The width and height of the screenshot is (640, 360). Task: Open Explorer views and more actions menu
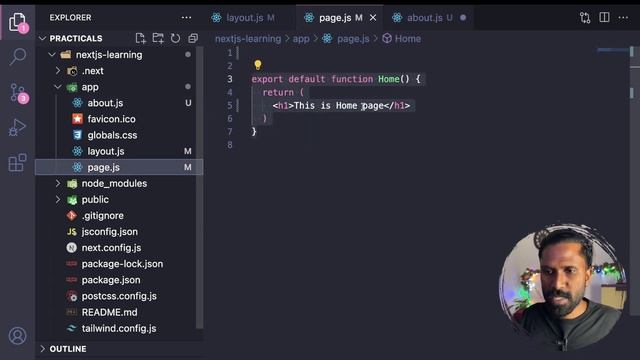point(187,18)
